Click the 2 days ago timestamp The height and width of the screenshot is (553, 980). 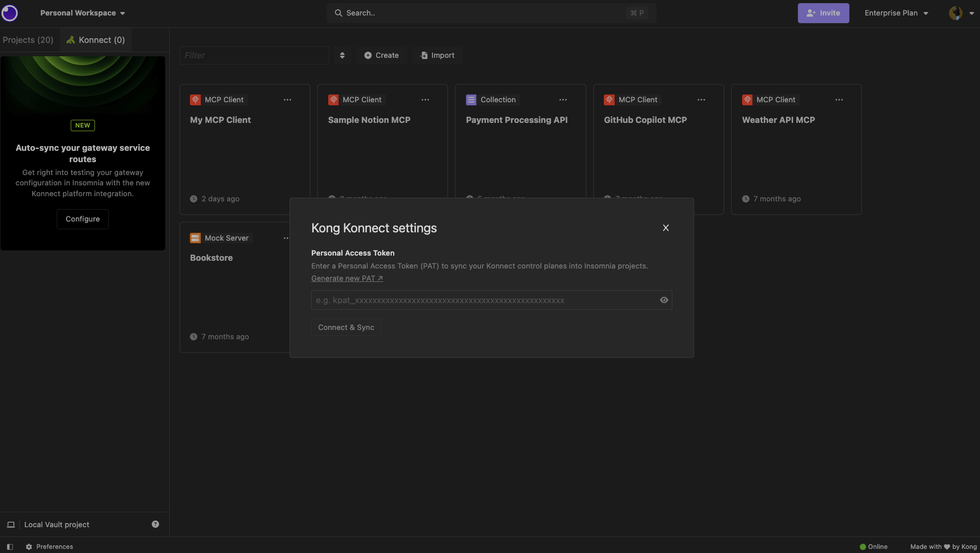(x=220, y=199)
